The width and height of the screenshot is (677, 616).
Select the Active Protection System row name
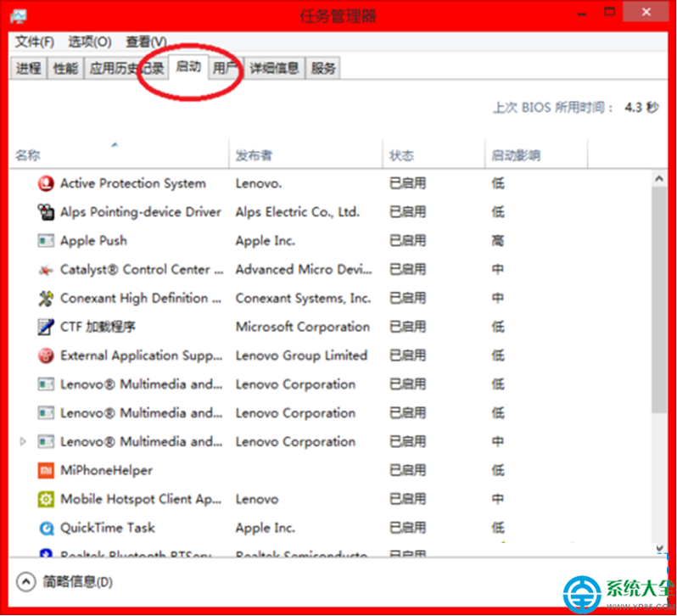[133, 183]
